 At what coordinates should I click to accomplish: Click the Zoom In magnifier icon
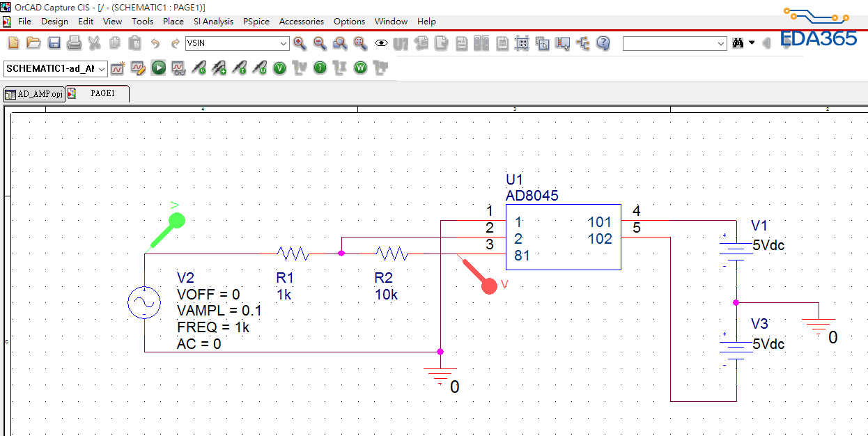pos(300,43)
